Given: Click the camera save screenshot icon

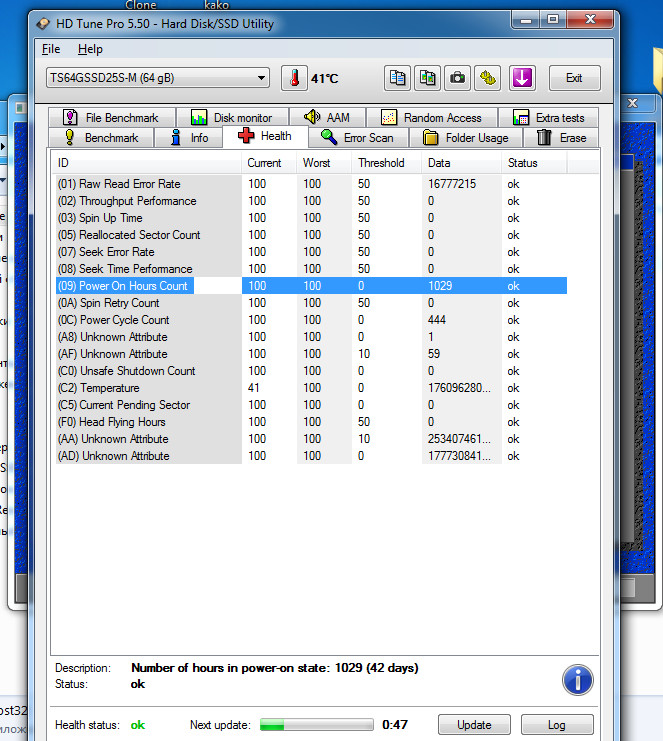Looking at the screenshot, I should click(457, 78).
